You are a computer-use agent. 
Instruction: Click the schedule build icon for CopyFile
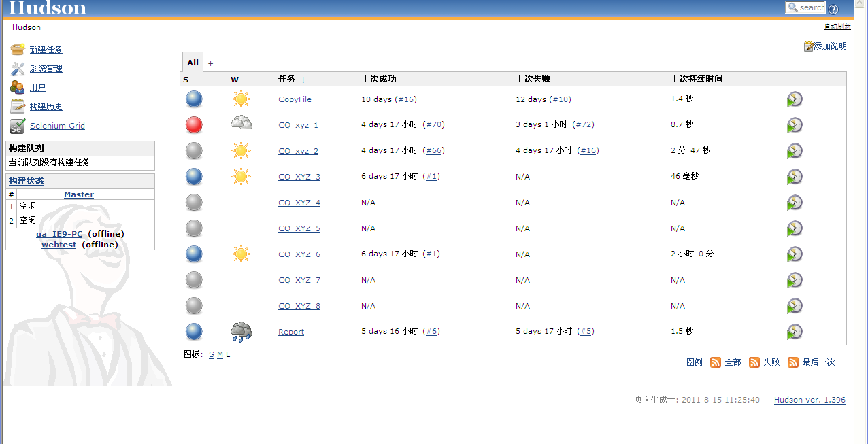795,99
